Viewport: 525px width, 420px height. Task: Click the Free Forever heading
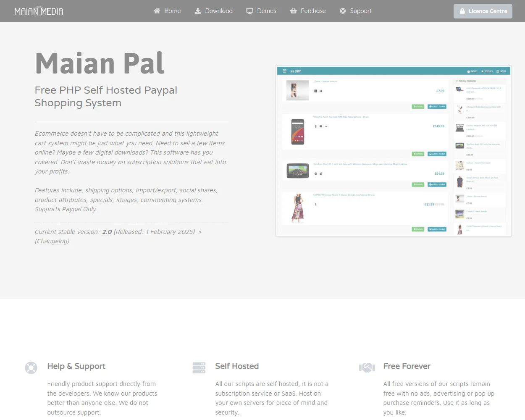407,366
